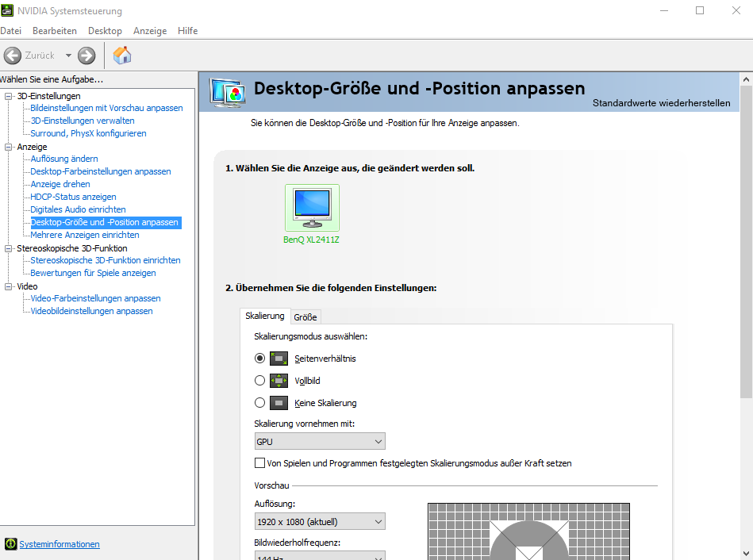Viewport: 753px width, 560px height.
Task: Open the Desktop menu
Action: (105, 31)
